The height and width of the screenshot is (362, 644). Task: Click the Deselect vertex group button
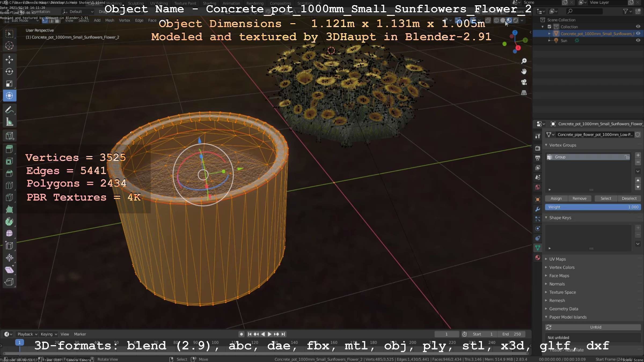tap(629, 198)
